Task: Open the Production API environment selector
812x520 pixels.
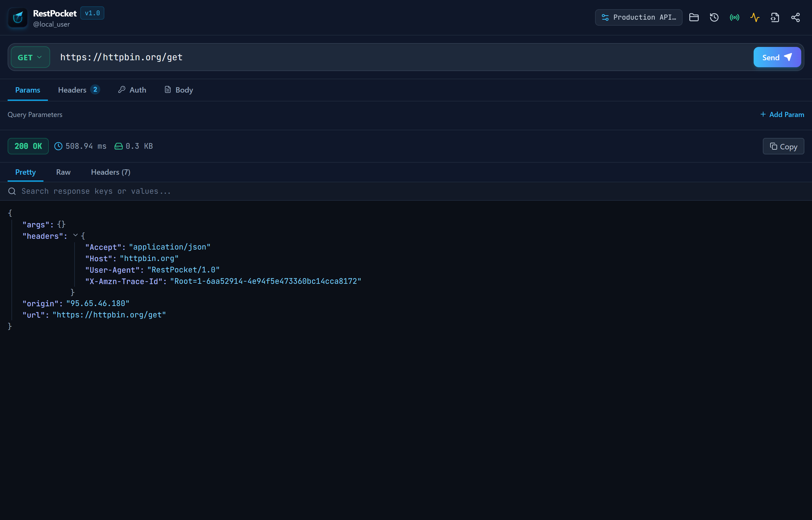Action: 638,17
